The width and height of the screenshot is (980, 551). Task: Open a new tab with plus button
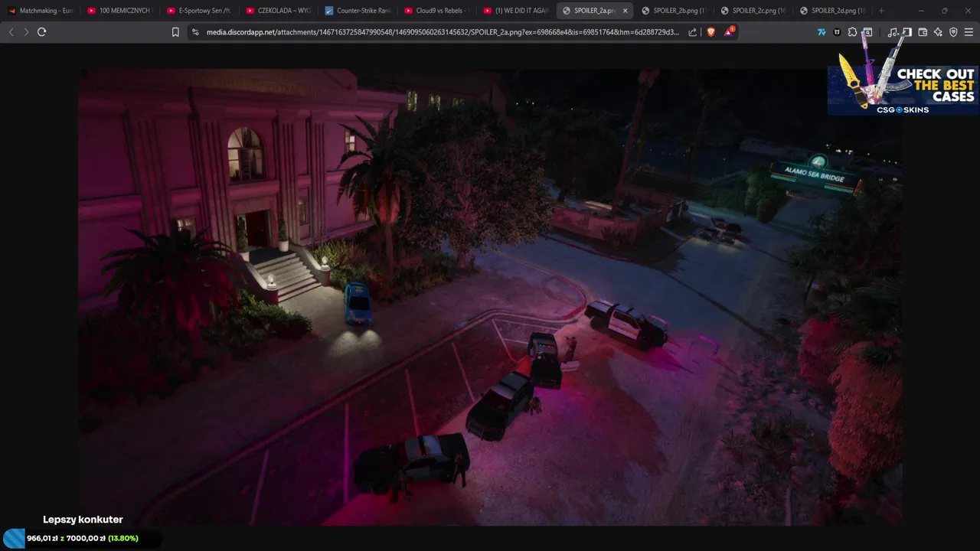[881, 11]
